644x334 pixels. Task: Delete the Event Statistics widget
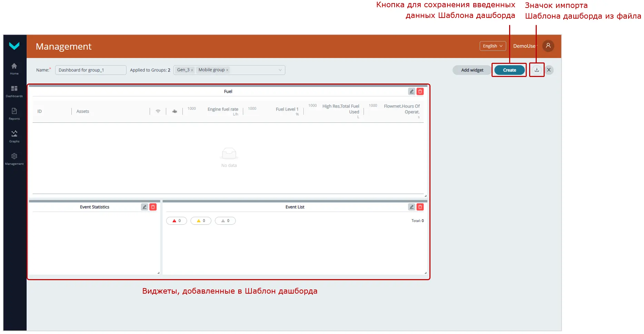point(153,207)
